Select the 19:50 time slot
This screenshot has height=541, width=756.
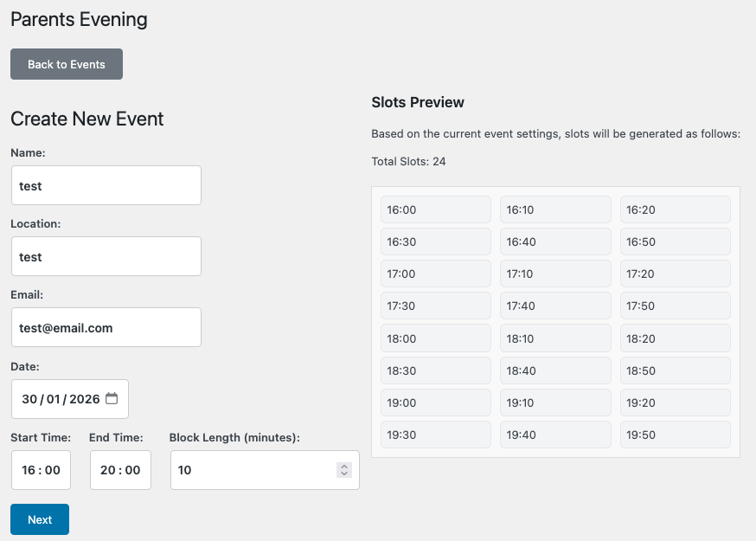tap(675, 434)
